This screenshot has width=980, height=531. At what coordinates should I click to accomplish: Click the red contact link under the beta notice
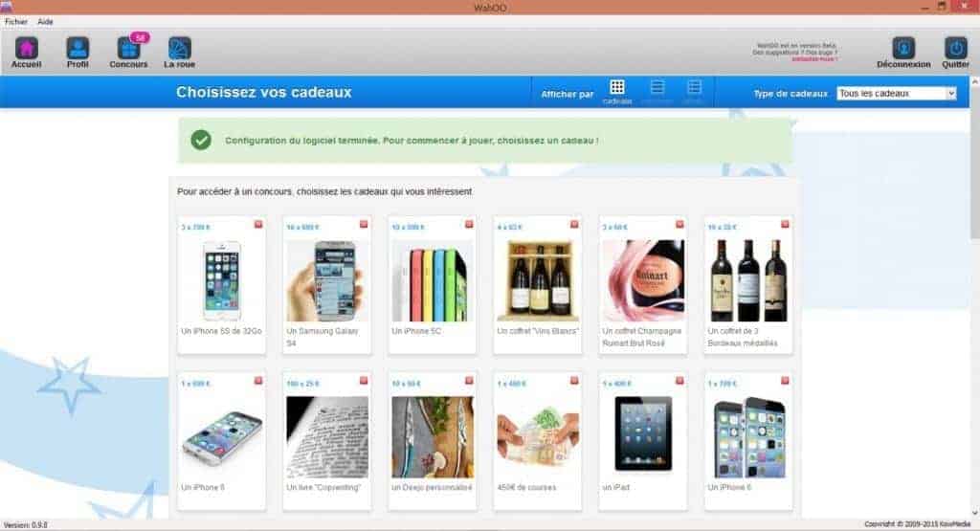tap(813, 58)
